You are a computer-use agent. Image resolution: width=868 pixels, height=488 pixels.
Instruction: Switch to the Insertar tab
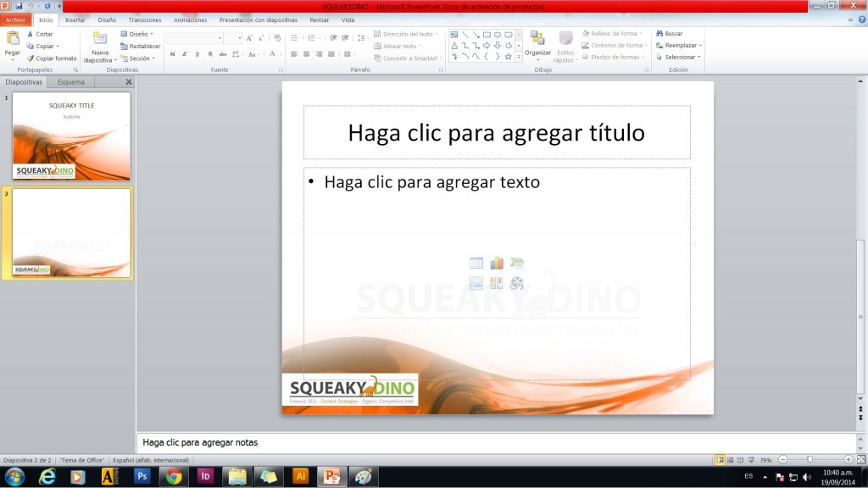coord(75,20)
